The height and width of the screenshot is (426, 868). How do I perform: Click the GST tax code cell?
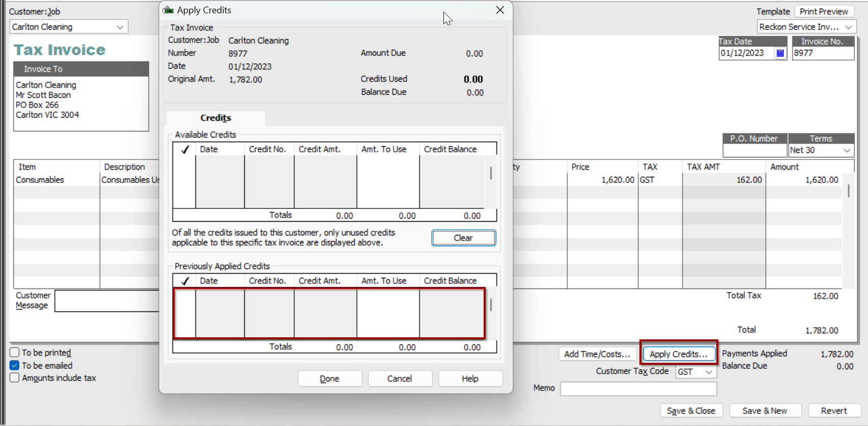660,180
